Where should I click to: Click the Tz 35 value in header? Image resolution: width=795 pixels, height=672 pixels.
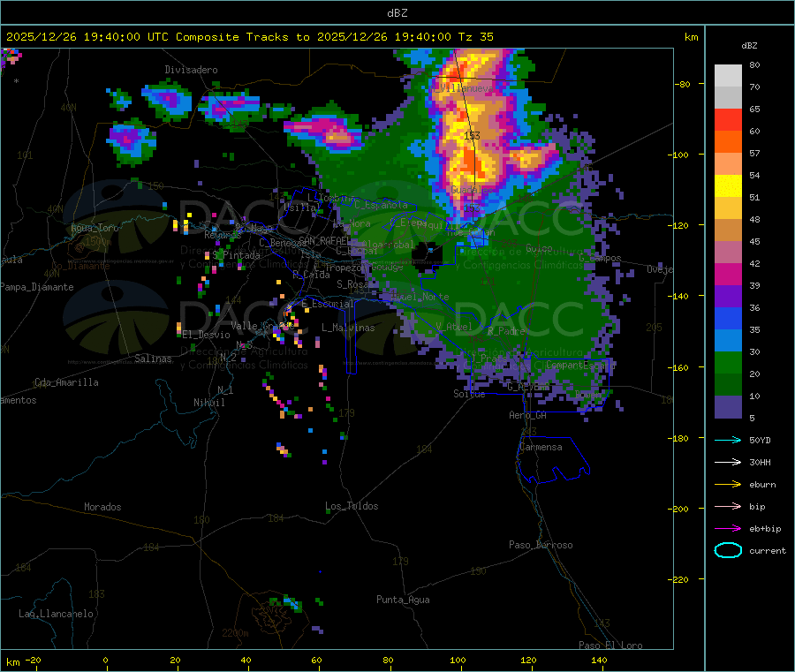point(475,37)
